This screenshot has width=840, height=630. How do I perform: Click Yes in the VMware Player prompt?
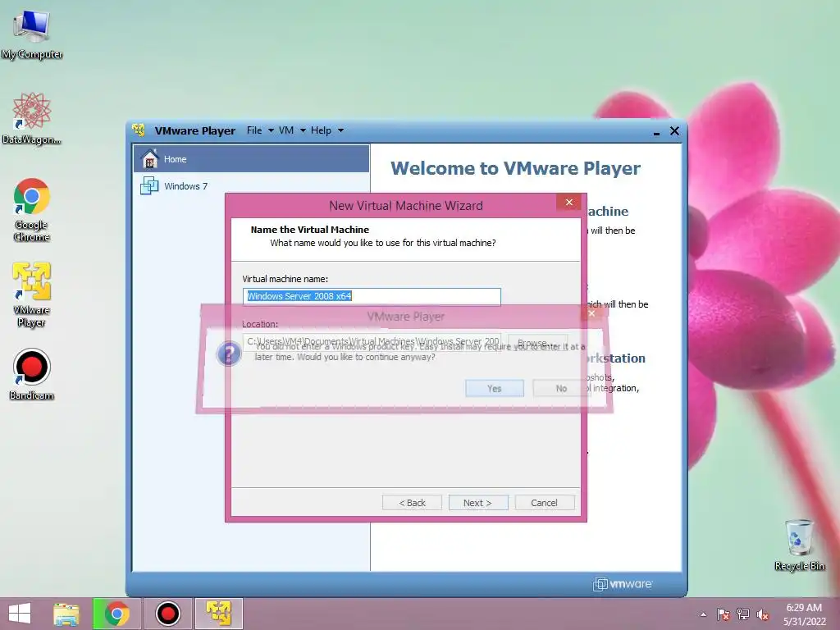coord(495,388)
